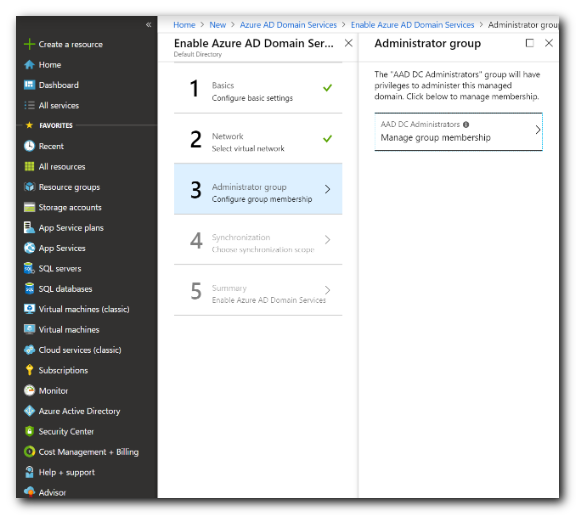Open Azure Active Directory sidebar label

point(79,411)
